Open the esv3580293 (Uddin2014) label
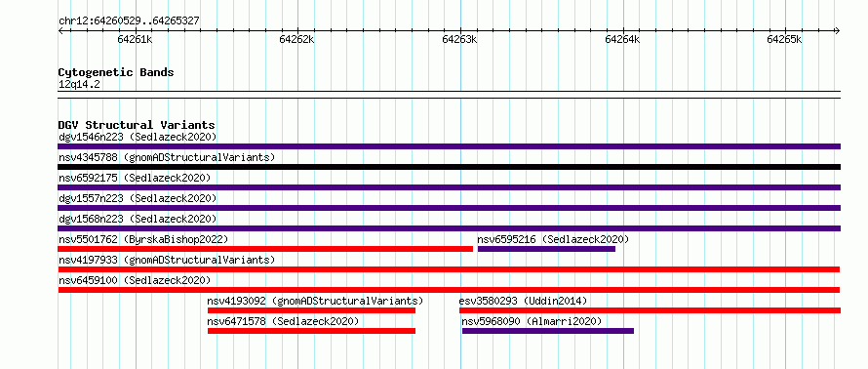Viewport: 868px width, 369px height. (x=523, y=301)
